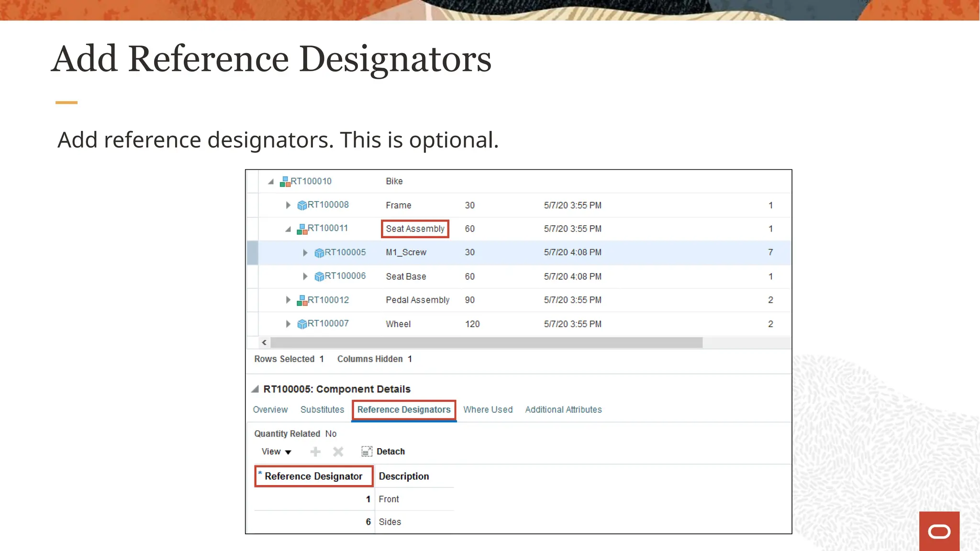Click the Pedal Assembly description cell
Image resolution: width=980 pixels, height=551 pixels.
pos(418,300)
